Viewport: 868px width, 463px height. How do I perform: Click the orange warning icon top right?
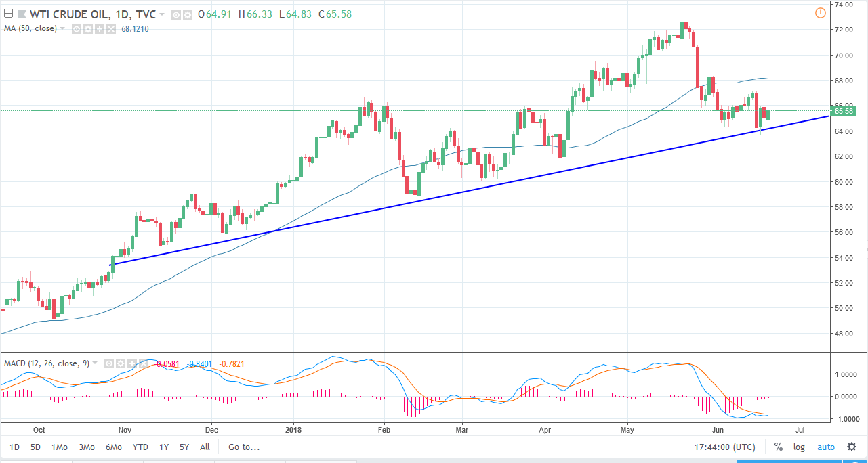pyautogui.click(x=820, y=13)
